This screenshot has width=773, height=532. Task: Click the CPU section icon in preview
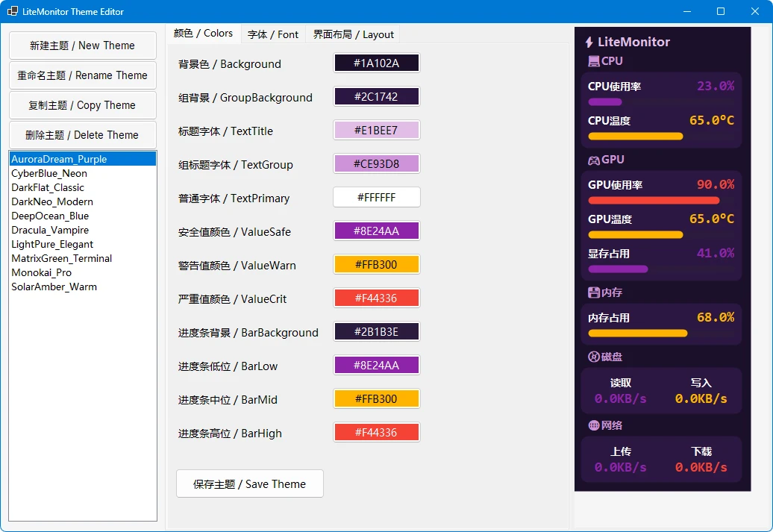coord(592,60)
